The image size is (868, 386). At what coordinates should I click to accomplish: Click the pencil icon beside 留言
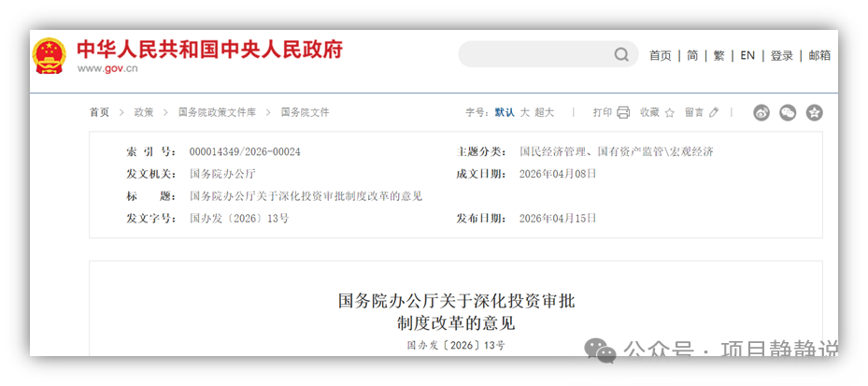714,112
